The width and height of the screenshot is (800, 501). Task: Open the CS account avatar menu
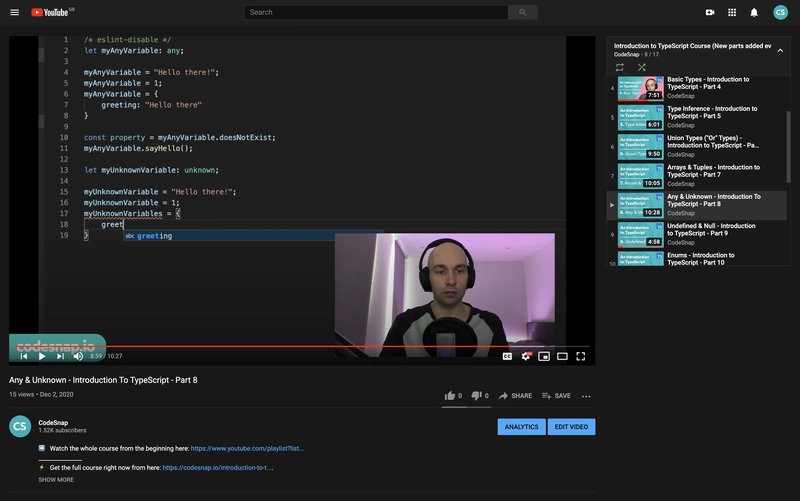click(x=780, y=12)
